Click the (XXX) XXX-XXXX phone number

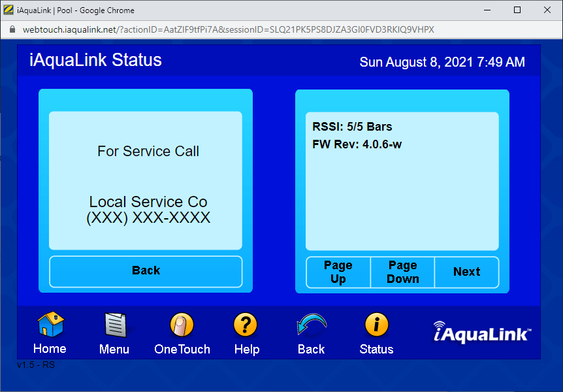pos(148,218)
